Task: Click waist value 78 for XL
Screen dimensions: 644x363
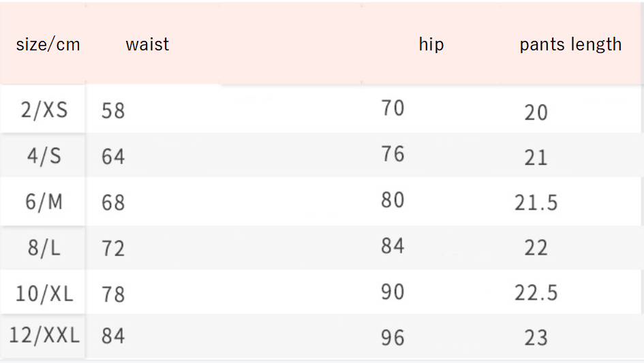Action: 113,294
